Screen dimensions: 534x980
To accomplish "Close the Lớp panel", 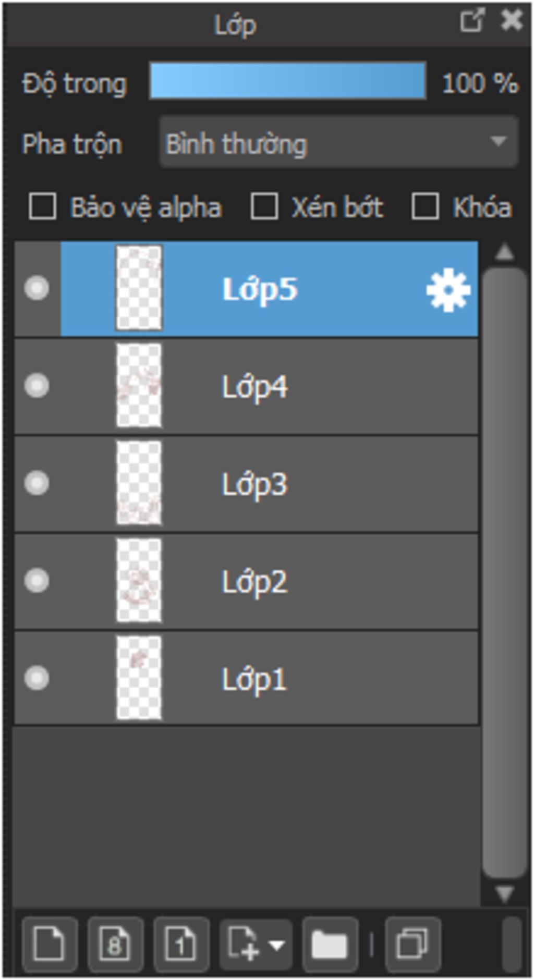I will click(x=511, y=21).
